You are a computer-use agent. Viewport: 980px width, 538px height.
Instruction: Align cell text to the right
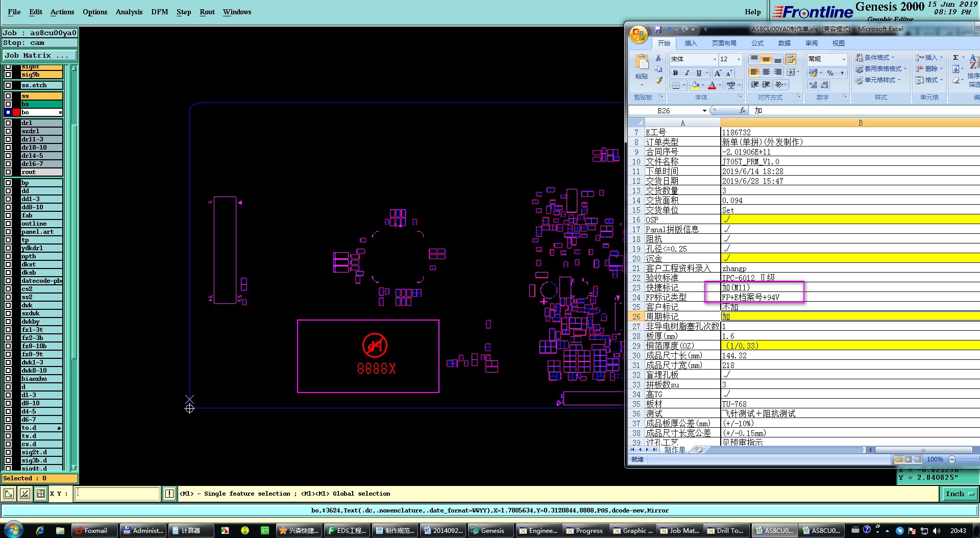point(777,72)
